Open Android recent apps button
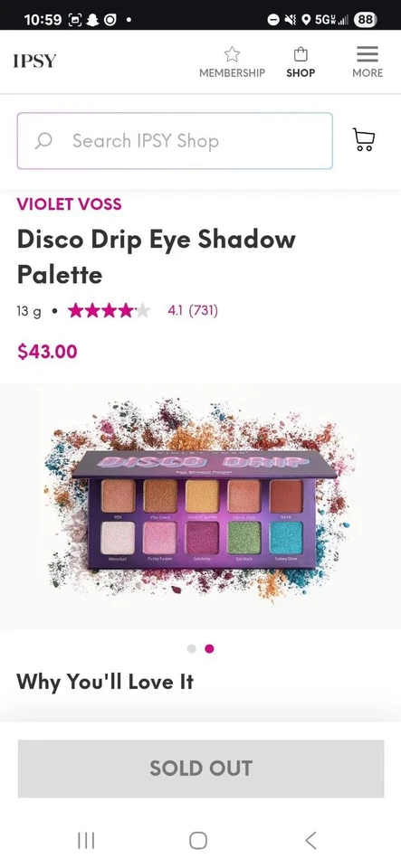The width and height of the screenshot is (401, 868). point(86,840)
